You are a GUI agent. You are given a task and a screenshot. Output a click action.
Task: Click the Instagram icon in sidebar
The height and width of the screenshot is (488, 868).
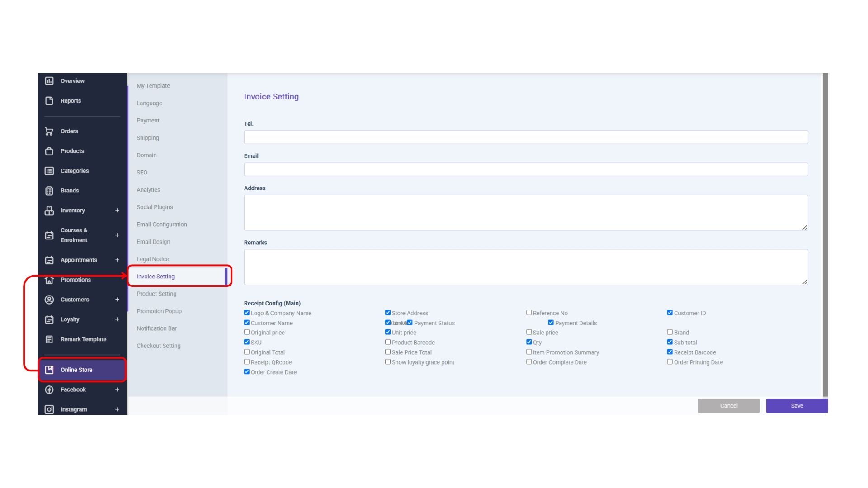point(49,409)
